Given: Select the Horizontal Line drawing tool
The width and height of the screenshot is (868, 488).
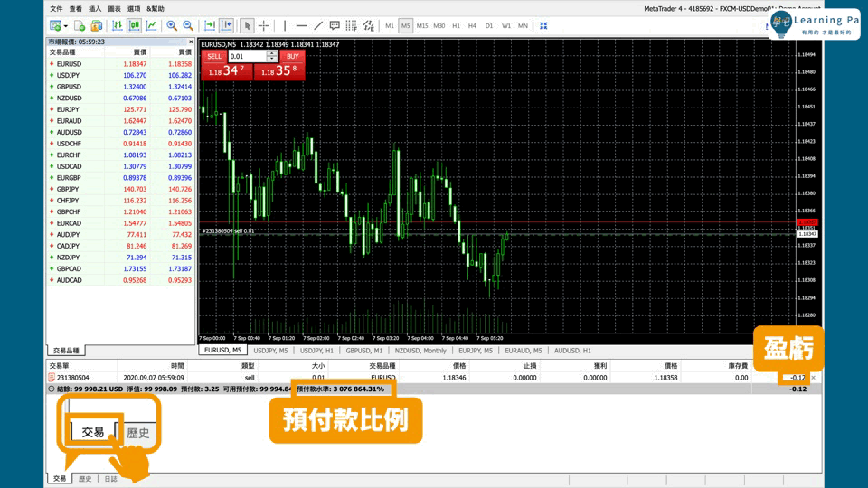Looking at the screenshot, I should point(301,25).
